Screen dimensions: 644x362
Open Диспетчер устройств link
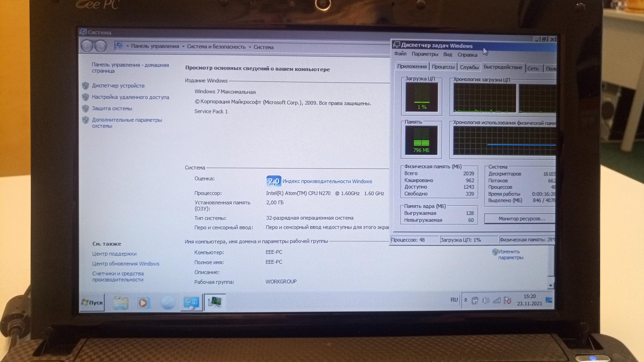tap(118, 86)
